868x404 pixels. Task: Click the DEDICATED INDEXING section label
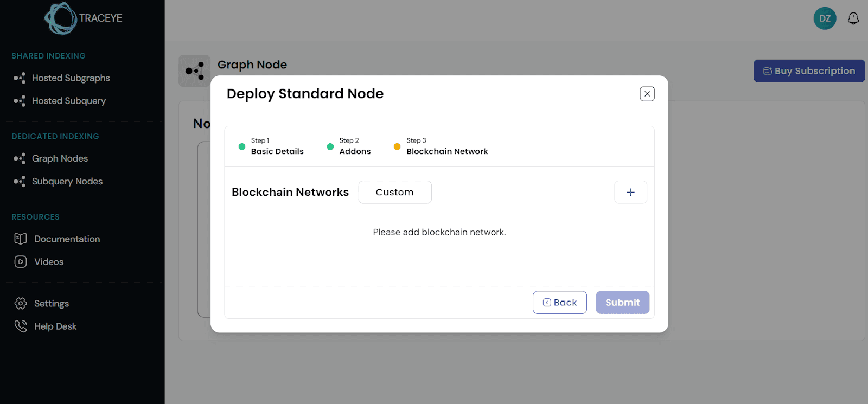tap(55, 137)
